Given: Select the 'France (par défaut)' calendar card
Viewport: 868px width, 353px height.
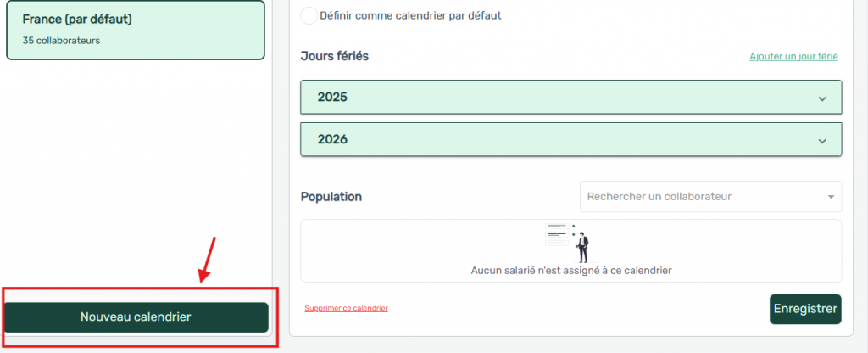Looking at the screenshot, I should pyautogui.click(x=136, y=30).
